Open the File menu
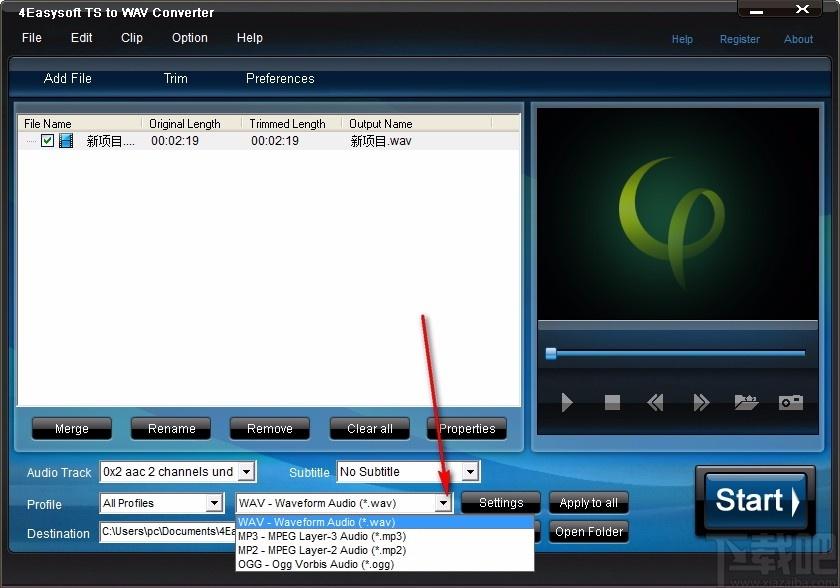Viewport: 840px width, 588px height. 32,38
